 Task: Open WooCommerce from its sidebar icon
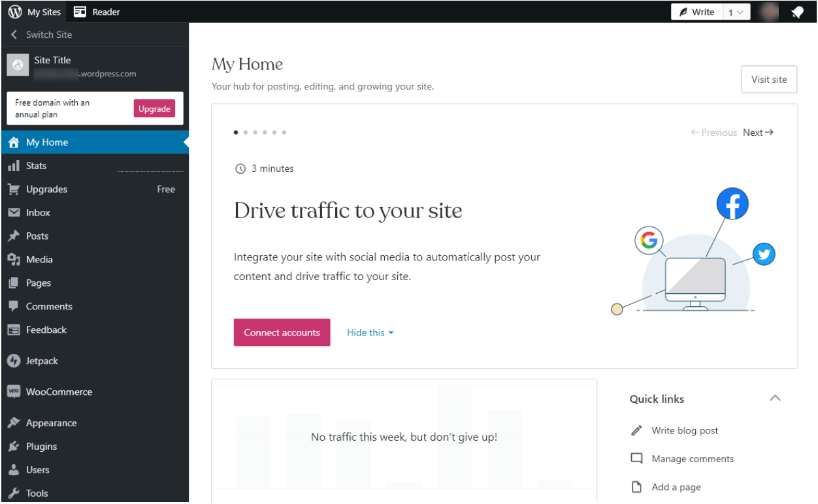click(x=14, y=391)
